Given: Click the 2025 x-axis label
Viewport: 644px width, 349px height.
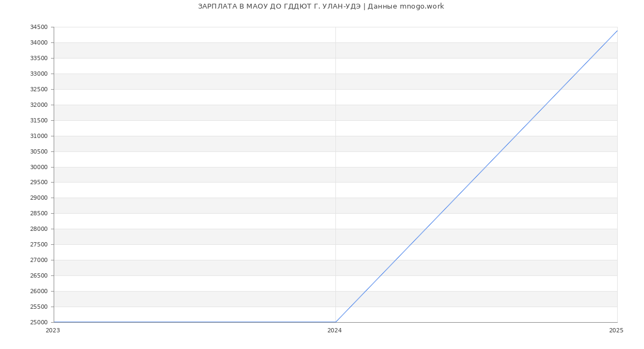Looking at the screenshot, I should click(616, 331).
